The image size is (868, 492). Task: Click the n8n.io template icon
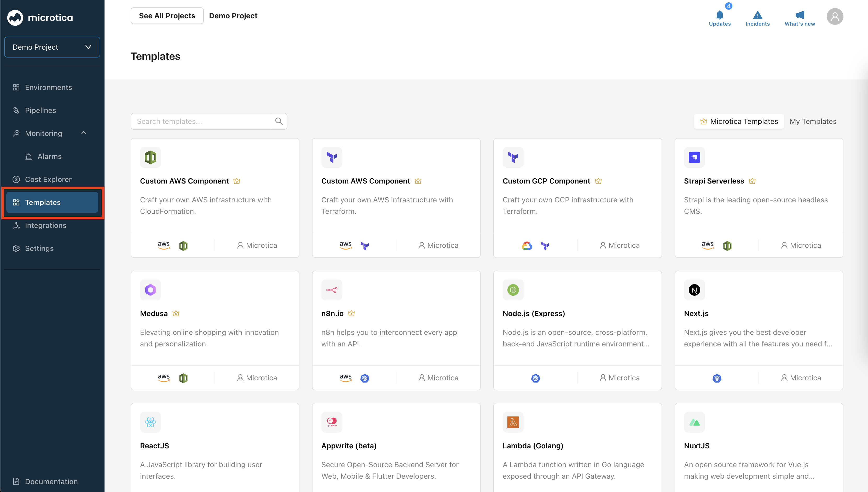click(x=332, y=290)
